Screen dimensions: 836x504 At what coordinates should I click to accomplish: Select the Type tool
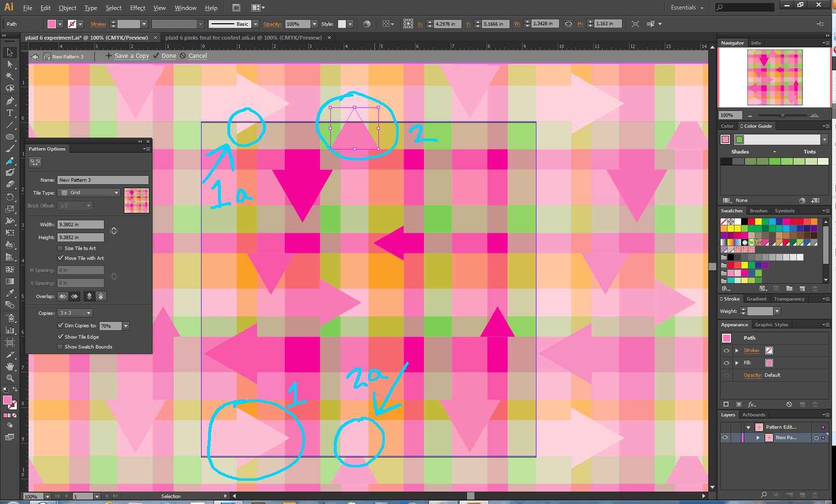point(9,113)
